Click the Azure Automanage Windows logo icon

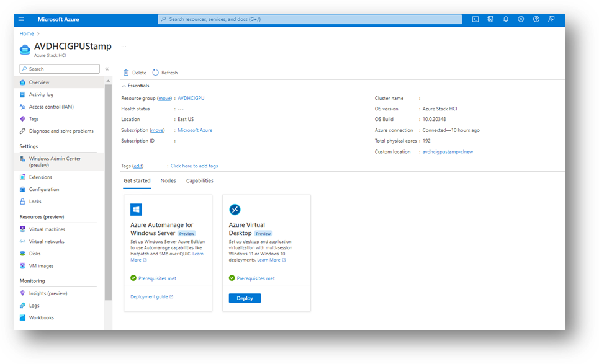point(136,210)
